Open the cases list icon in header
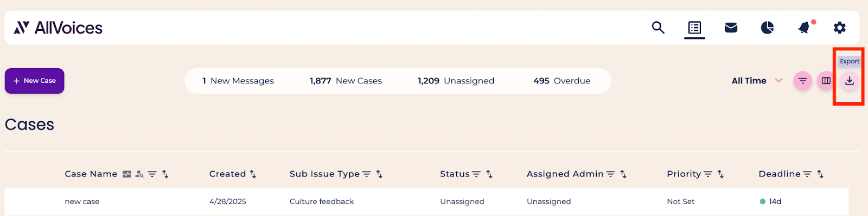 [694, 28]
